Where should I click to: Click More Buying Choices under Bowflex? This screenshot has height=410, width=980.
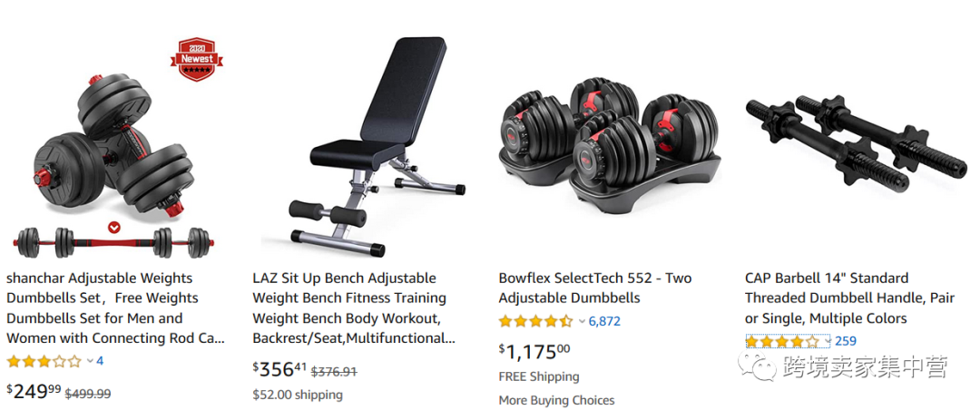pyautogui.click(x=556, y=400)
